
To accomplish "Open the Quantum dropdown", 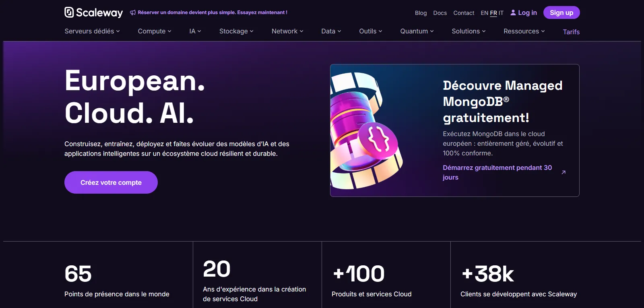I will 417,31.
